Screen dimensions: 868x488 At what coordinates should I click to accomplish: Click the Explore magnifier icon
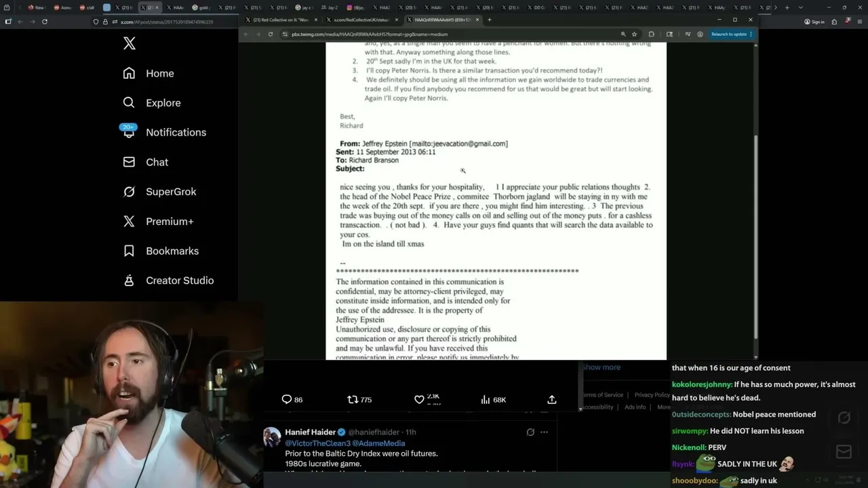coord(129,102)
